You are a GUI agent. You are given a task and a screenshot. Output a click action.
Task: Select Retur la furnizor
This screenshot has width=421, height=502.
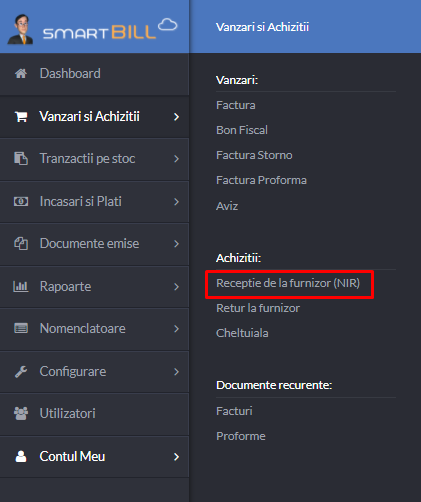coord(258,308)
